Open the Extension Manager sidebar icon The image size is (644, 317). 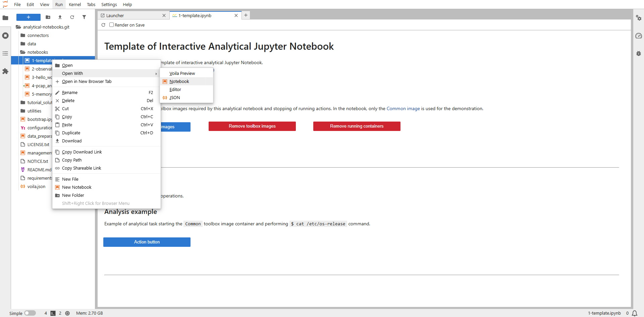pos(5,71)
